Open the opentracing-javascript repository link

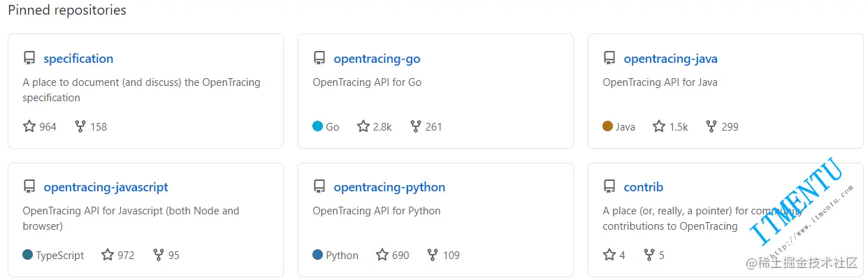click(x=106, y=187)
